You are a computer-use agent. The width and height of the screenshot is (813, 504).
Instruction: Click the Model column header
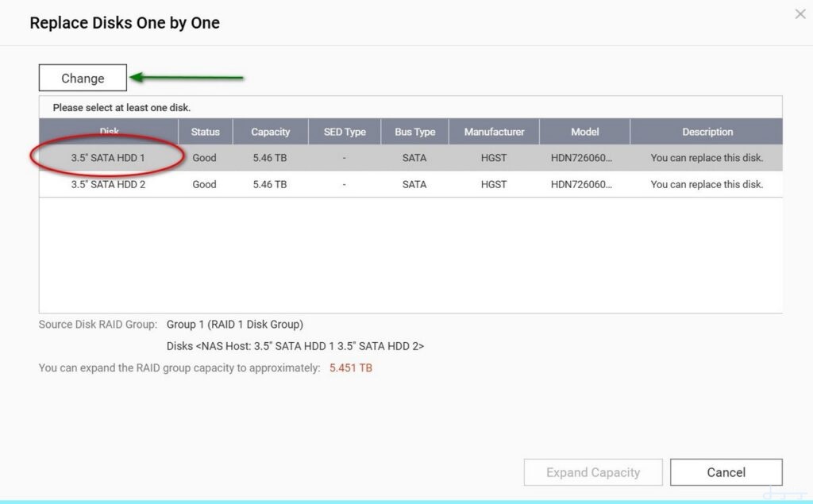click(584, 132)
